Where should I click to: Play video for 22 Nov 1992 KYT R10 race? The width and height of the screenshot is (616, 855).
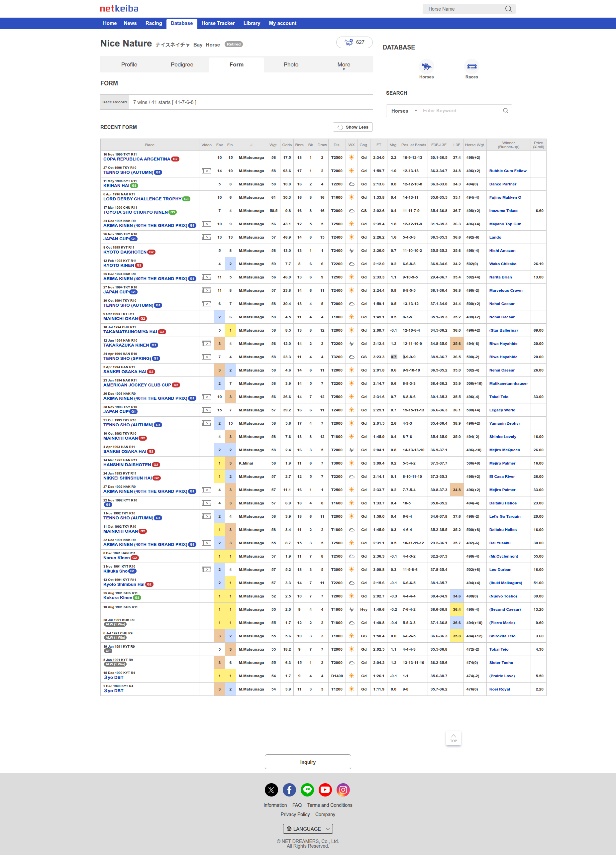(x=207, y=503)
